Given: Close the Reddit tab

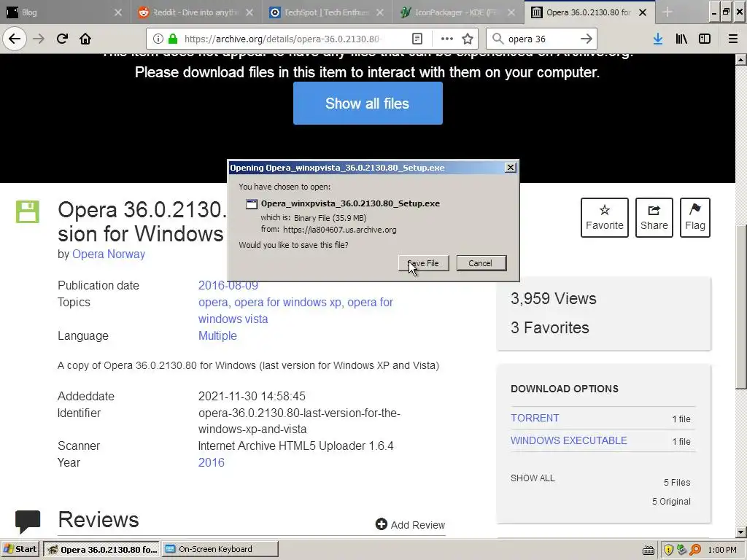Looking at the screenshot, I should (249, 12).
